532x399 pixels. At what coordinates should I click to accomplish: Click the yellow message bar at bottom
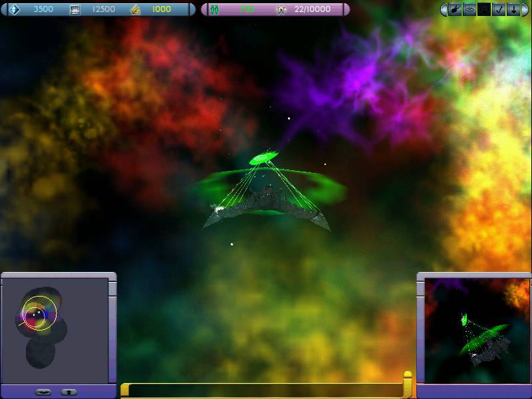click(263, 390)
